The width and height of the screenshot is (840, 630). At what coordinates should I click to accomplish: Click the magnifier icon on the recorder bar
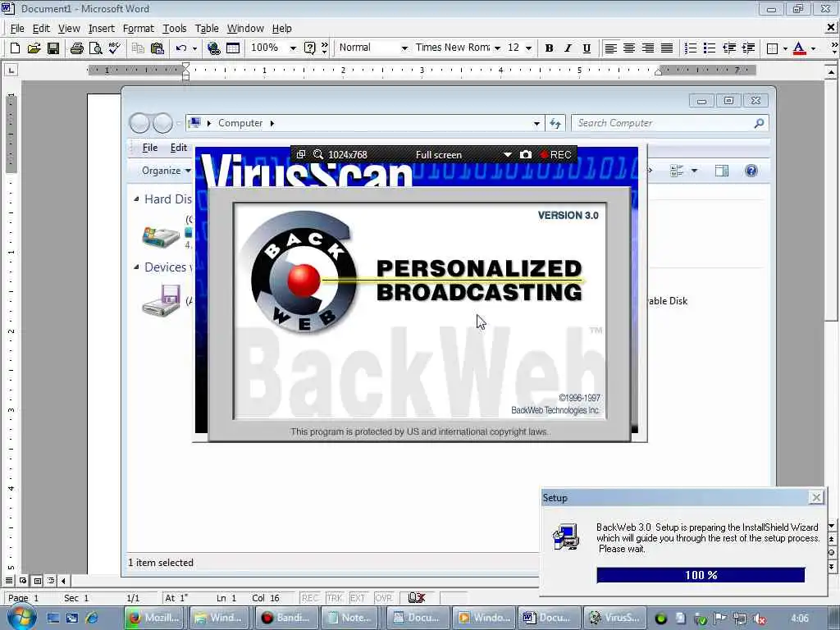(x=318, y=154)
